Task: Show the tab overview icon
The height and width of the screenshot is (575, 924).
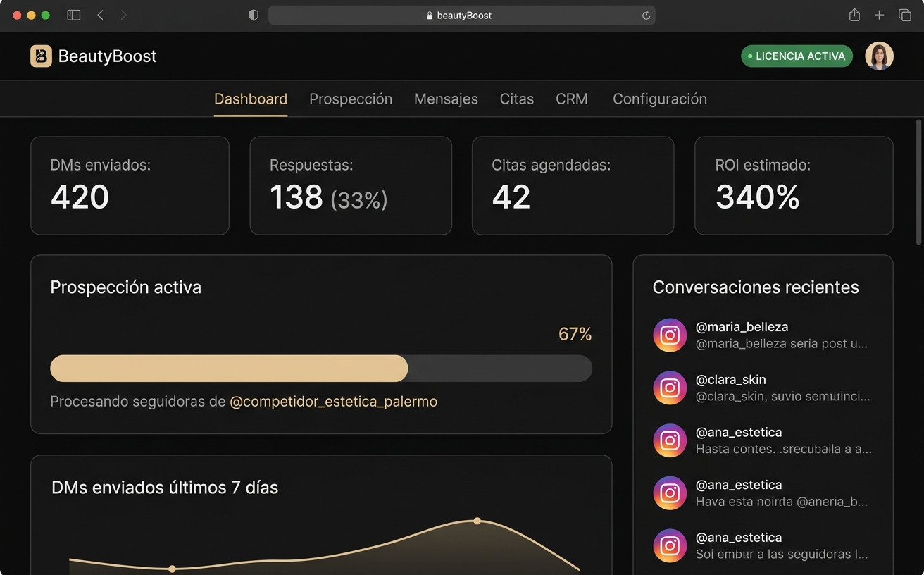Action: (x=904, y=15)
